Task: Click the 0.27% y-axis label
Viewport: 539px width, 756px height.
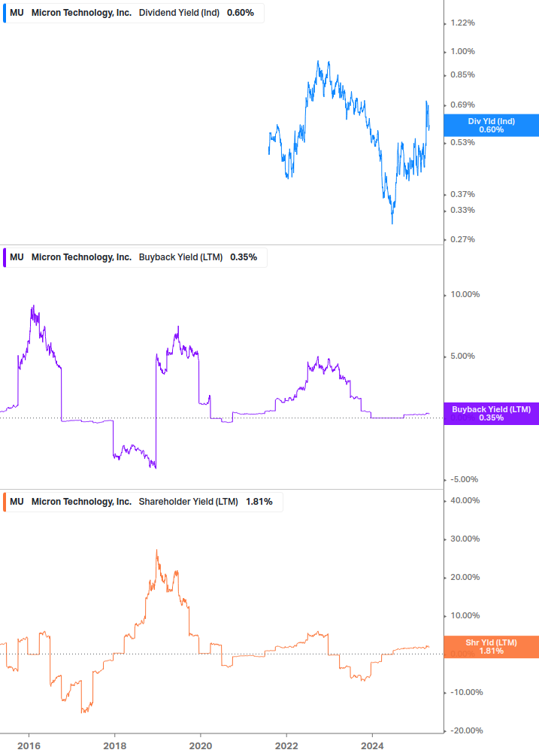Action: coord(462,239)
